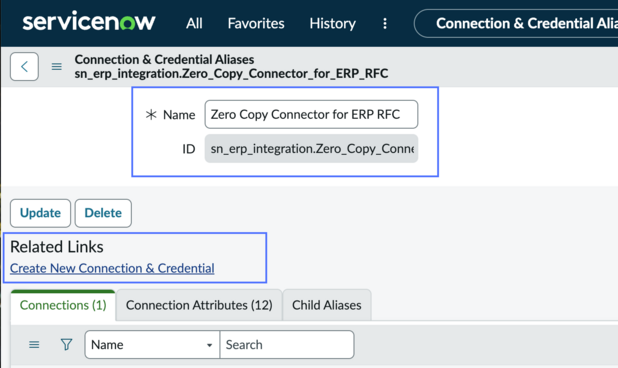The width and height of the screenshot is (618, 368).
Task: Go back using the chevron button
Action: pos(24,67)
